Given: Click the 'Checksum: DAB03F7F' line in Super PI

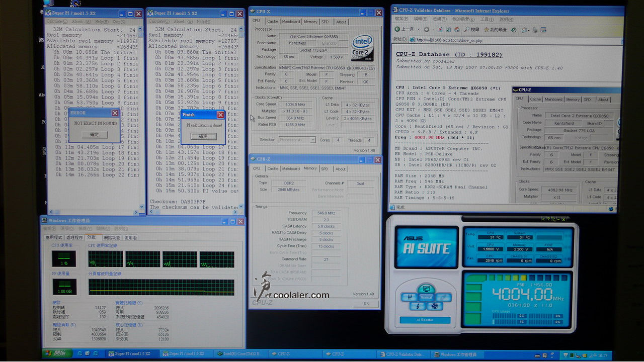Looking at the screenshot, I should 177,201.
